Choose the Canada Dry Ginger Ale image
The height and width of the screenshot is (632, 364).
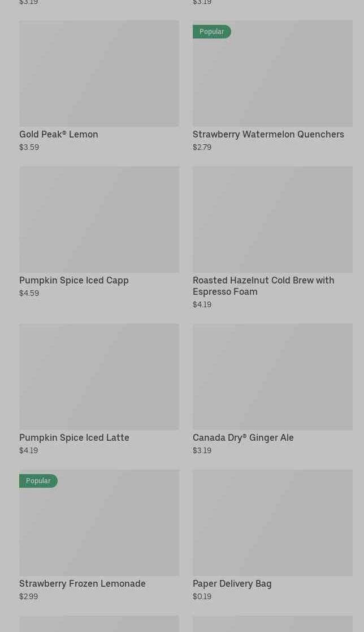tap(272, 376)
